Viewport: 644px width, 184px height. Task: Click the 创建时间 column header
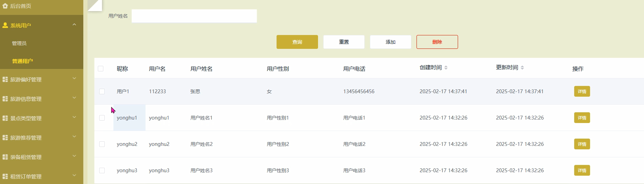[431, 68]
